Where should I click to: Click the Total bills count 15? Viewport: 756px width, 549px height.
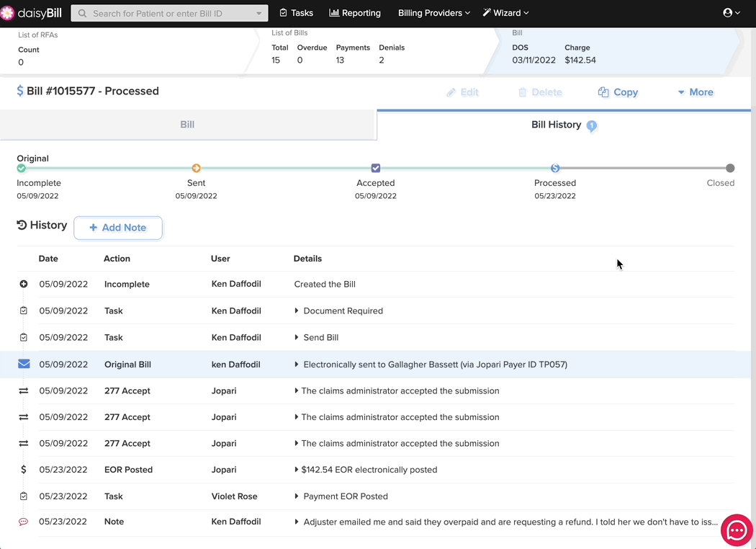(x=276, y=61)
